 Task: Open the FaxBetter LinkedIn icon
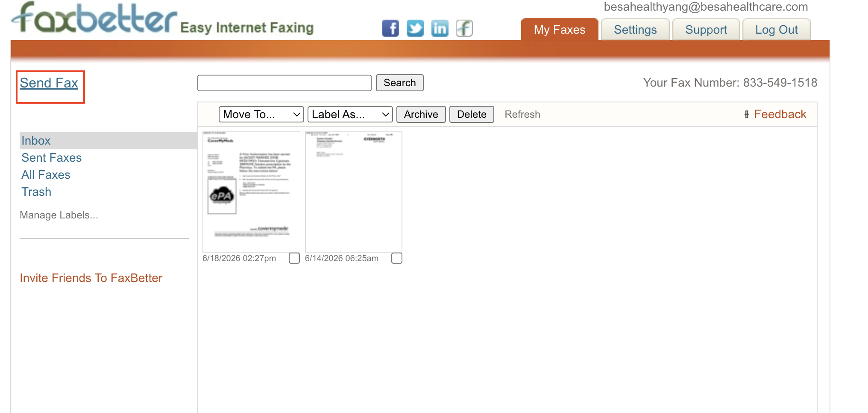click(440, 28)
